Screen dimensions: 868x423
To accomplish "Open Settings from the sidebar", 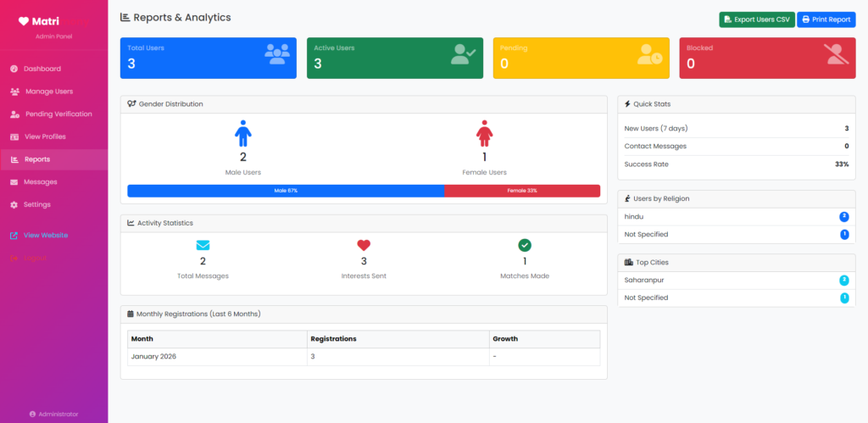I will 37,205.
